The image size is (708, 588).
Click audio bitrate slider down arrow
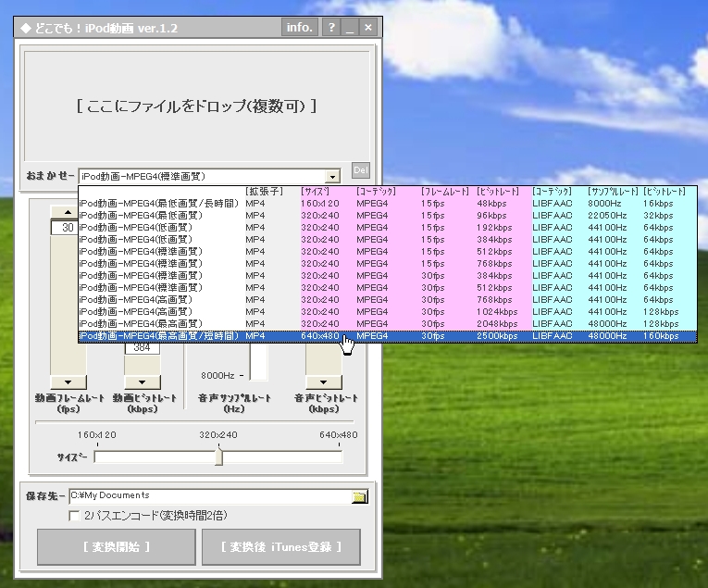point(323,382)
